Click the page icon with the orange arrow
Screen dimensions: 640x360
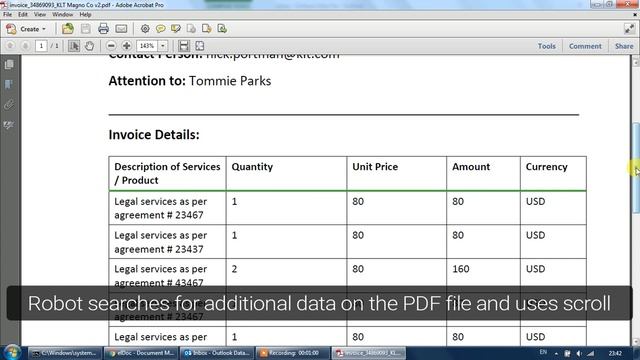pos(207,29)
